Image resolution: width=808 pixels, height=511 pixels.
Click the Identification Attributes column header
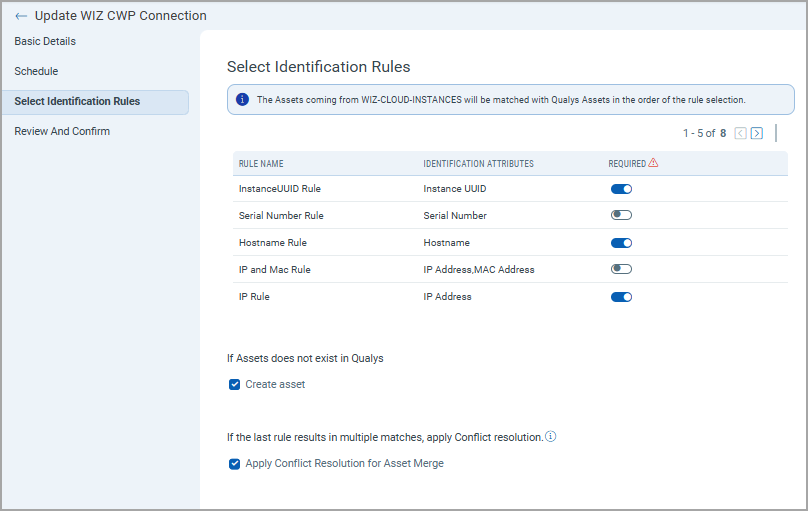(x=478, y=163)
